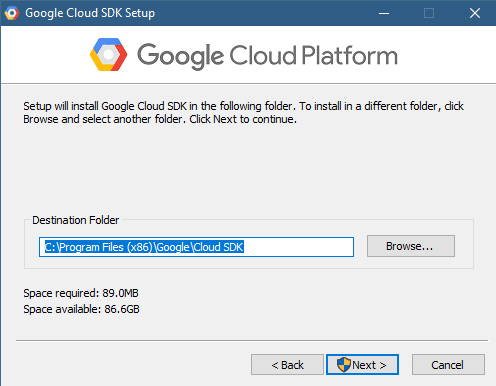Go back with the < Back button

(x=287, y=365)
